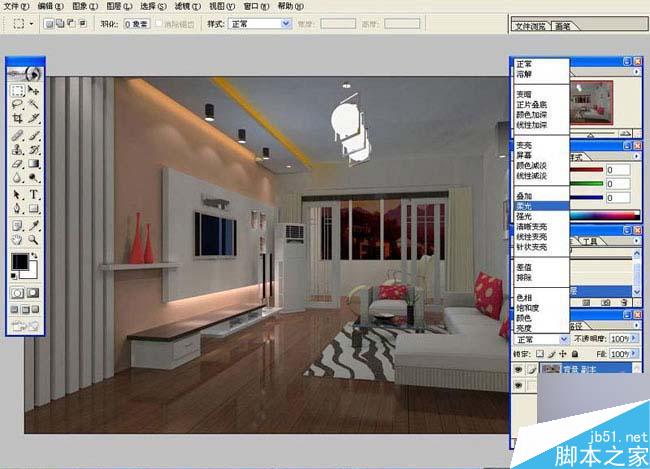Choose 柔光 blend mode from the list
Screen dimensions: 650x469
541,206
